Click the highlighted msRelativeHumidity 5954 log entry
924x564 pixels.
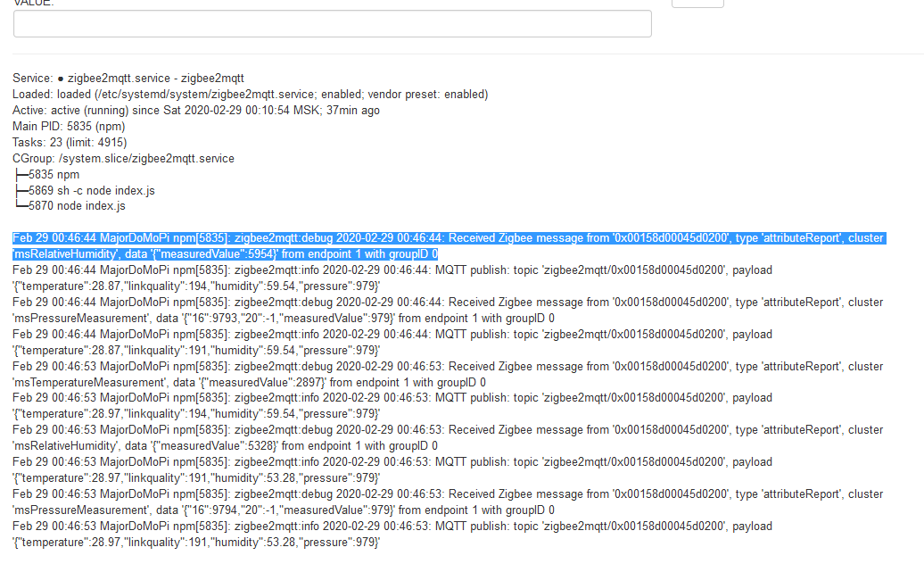(449, 245)
